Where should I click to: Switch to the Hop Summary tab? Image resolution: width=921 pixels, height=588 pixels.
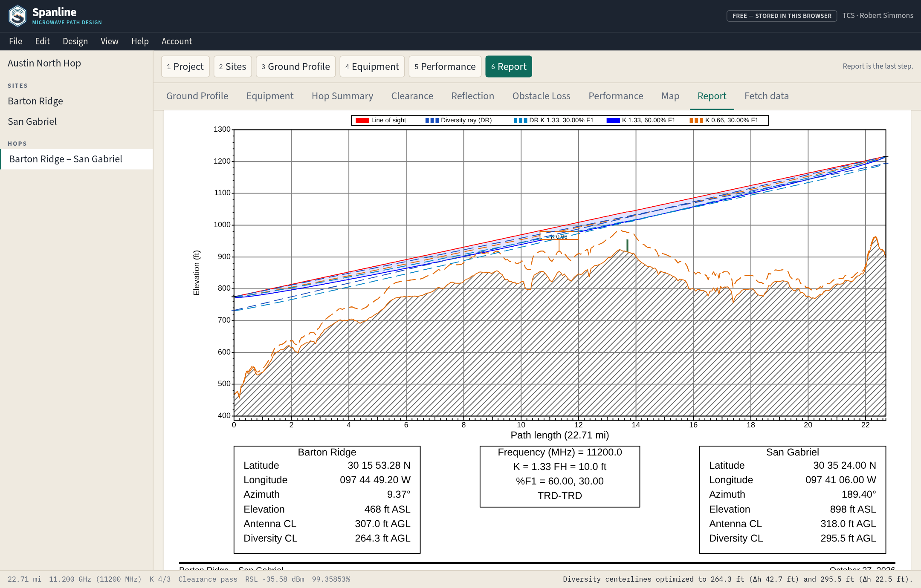click(342, 96)
